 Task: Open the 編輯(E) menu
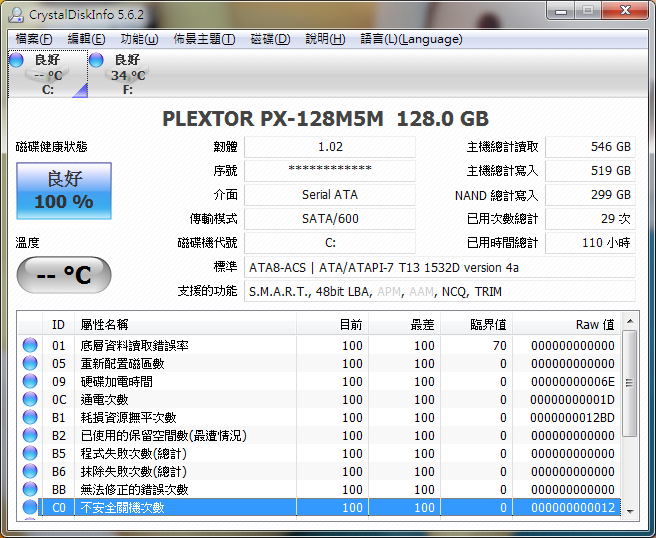tap(86, 39)
